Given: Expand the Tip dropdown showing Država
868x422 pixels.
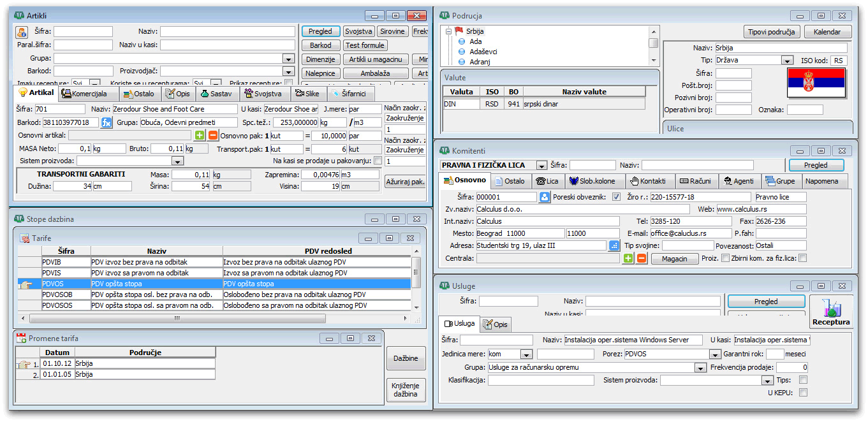Looking at the screenshot, I should click(787, 61).
